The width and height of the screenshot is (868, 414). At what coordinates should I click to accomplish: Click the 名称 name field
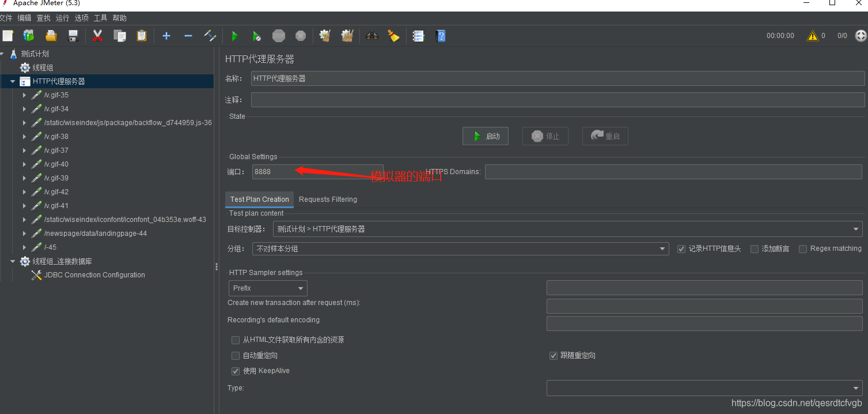[x=558, y=78]
